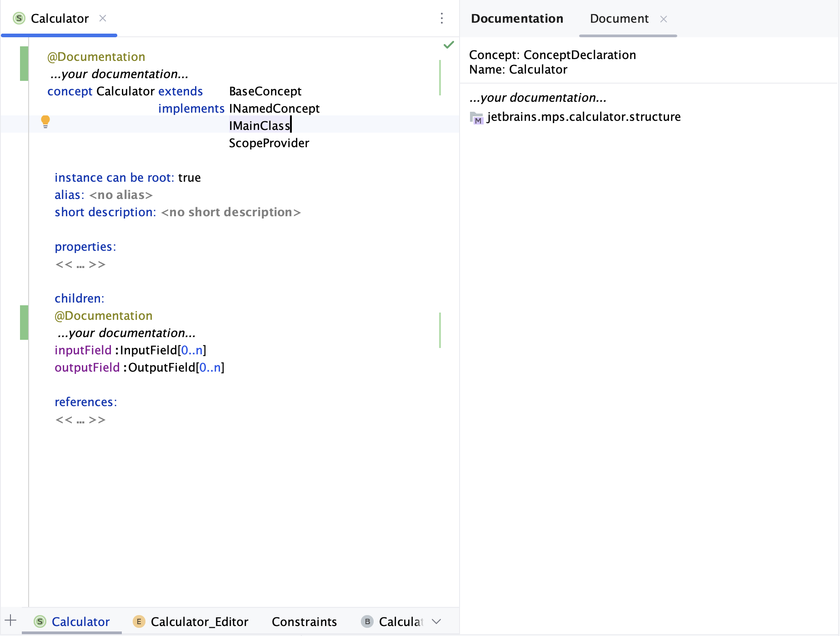Image resolution: width=840 pixels, height=636 pixels.
Task: Open the Calculator_Editor aspect
Action: pos(200,621)
